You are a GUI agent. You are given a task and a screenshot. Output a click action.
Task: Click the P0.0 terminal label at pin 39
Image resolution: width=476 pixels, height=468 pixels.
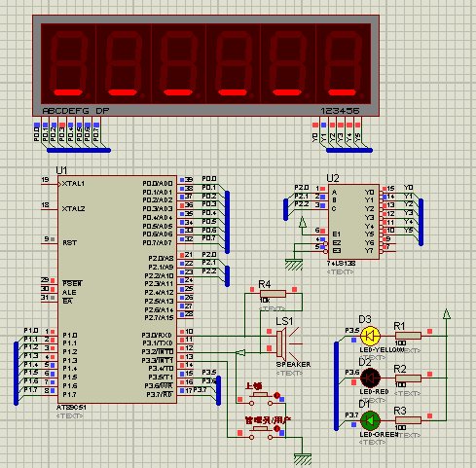[x=209, y=179]
